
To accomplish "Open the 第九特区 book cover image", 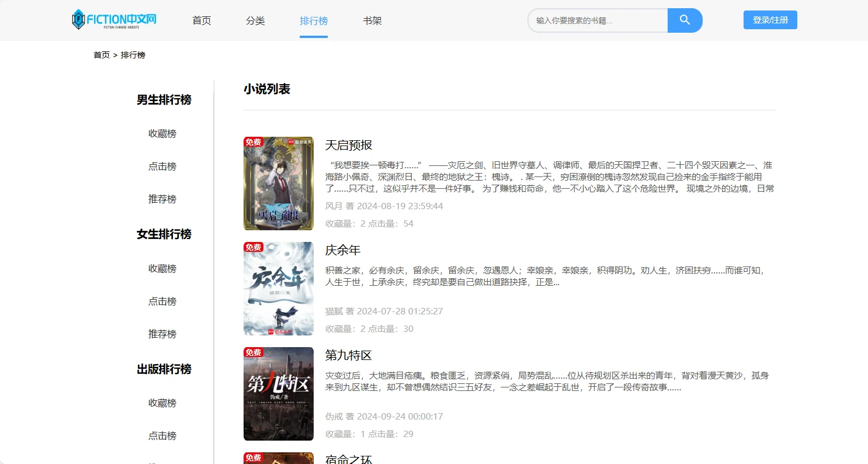I will [278, 394].
